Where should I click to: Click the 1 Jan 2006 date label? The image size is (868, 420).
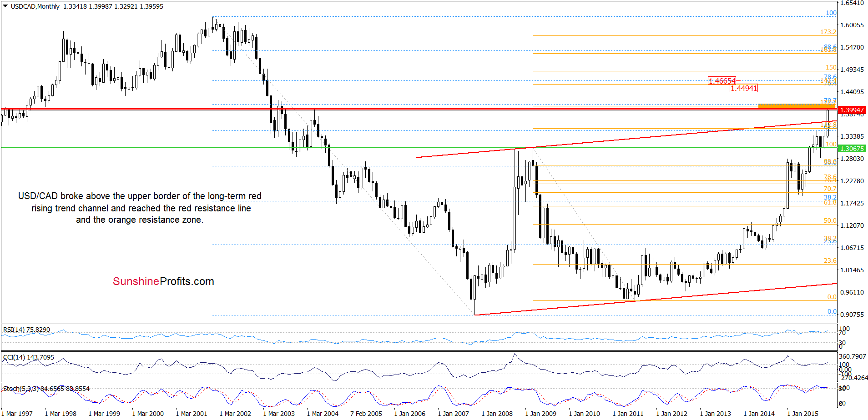click(x=410, y=414)
